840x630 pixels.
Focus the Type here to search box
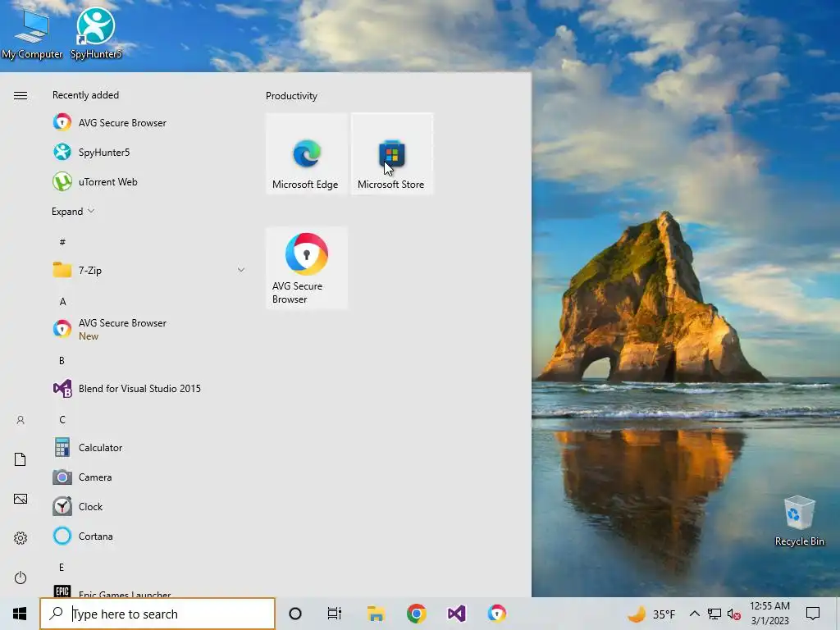click(157, 614)
